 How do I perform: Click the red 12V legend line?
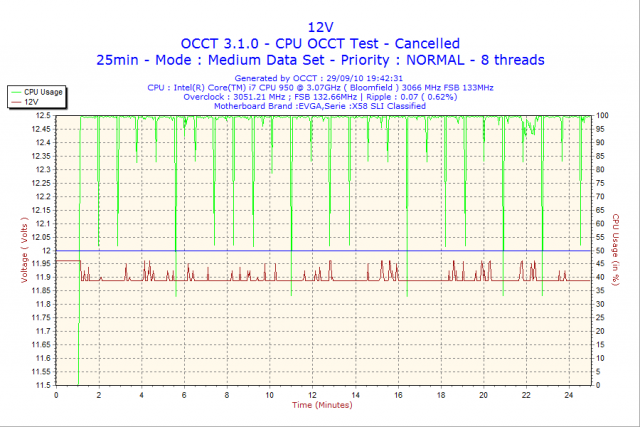16,102
